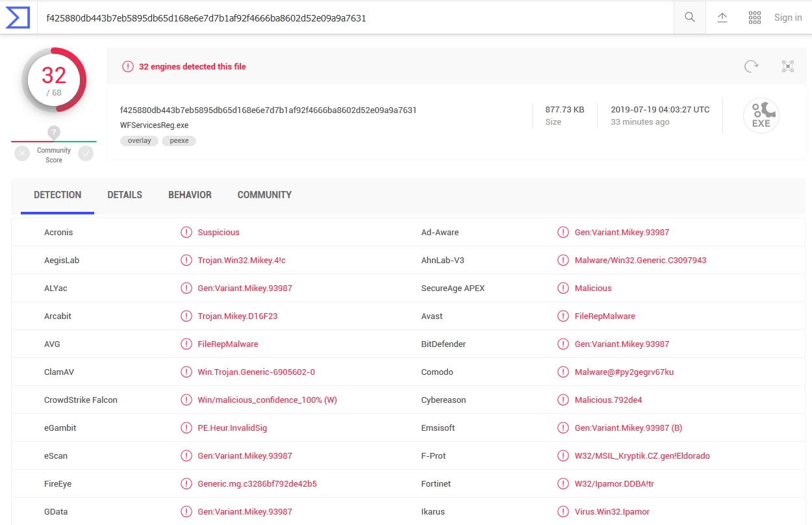Switch to the Details tab
This screenshot has height=525, width=812.
pyautogui.click(x=125, y=194)
